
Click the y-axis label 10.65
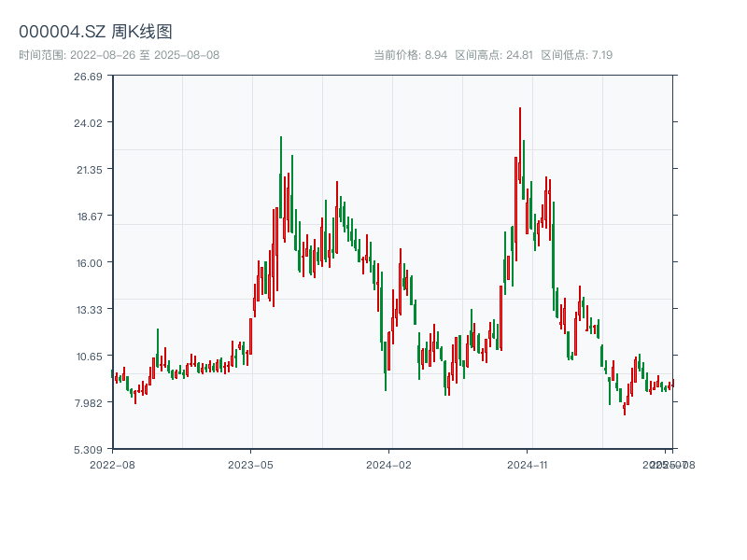[89, 357]
